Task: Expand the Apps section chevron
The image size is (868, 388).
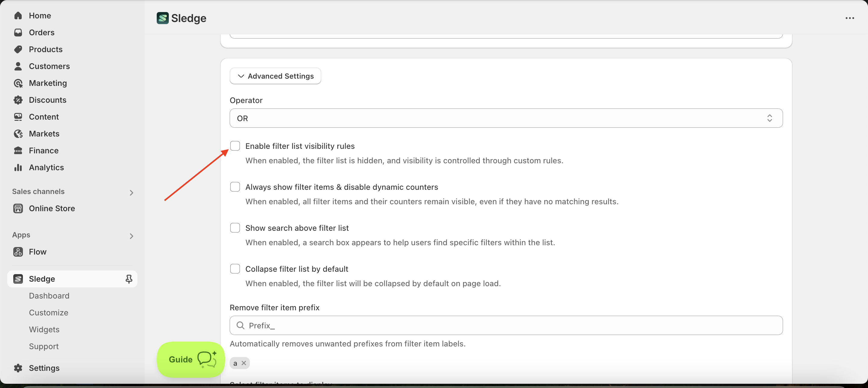Action: coord(131,236)
